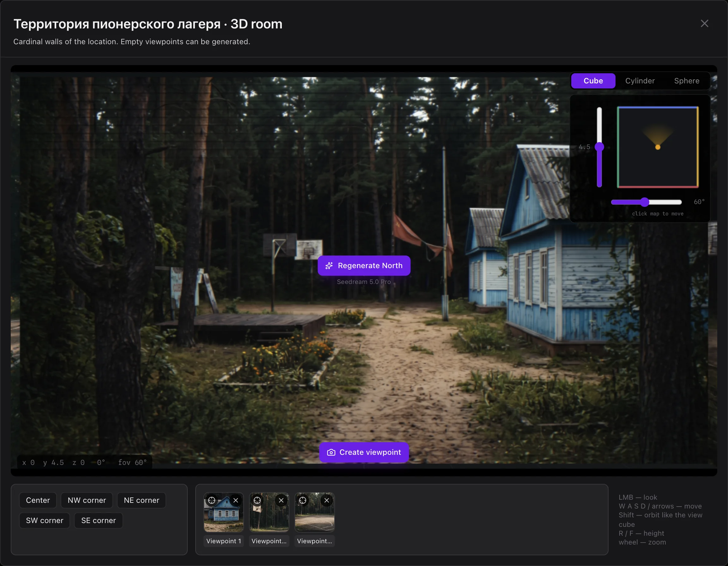Click the 60° FOV value beside the slider
The width and height of the screenshot is (728, 566).
pyautogui.click(x=699, y=202)
